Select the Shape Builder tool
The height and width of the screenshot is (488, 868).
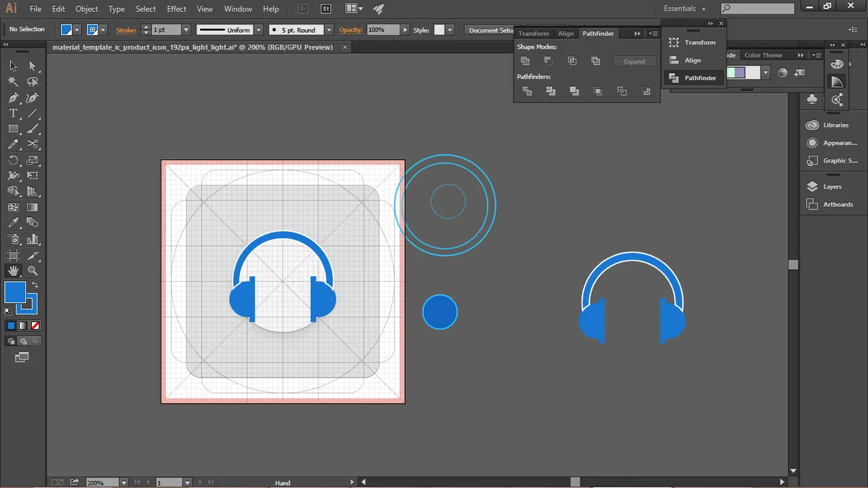[x=13, y=192]
